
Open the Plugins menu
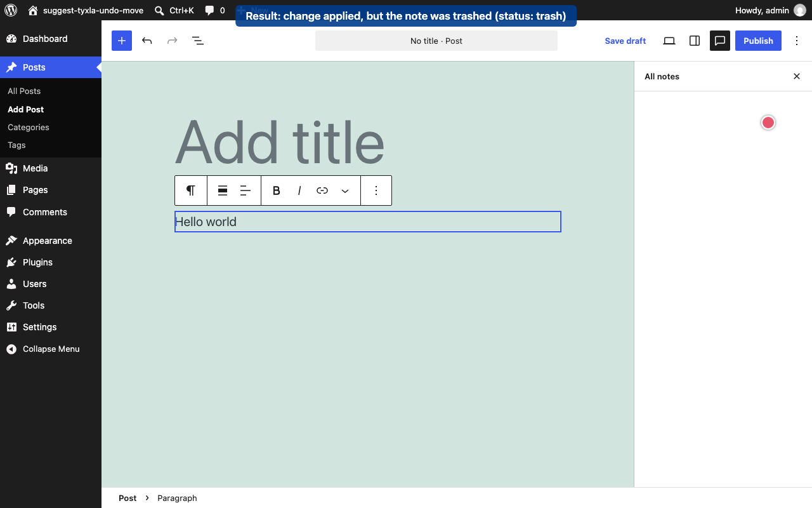tap(51, 262)
